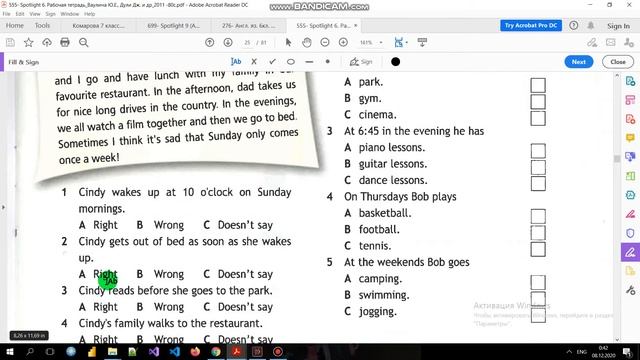Go to previous page arrow
The image size is (640, 360).
(209, 42)
